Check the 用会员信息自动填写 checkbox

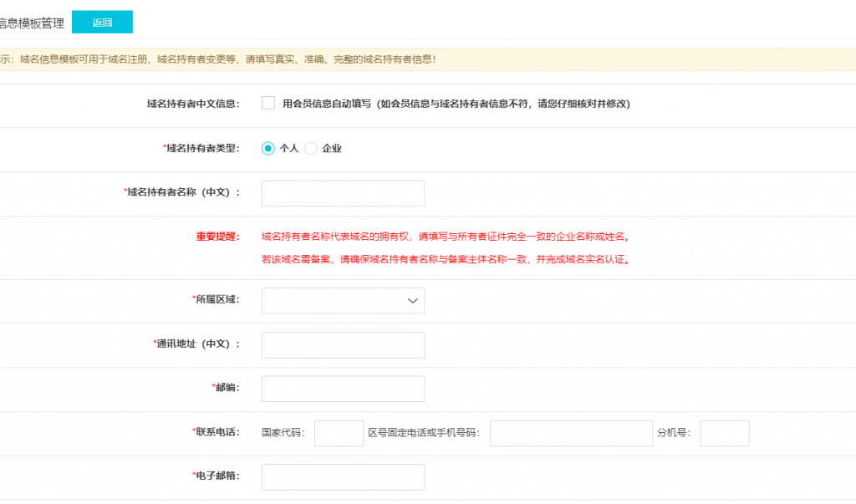(x=268, y=103)
